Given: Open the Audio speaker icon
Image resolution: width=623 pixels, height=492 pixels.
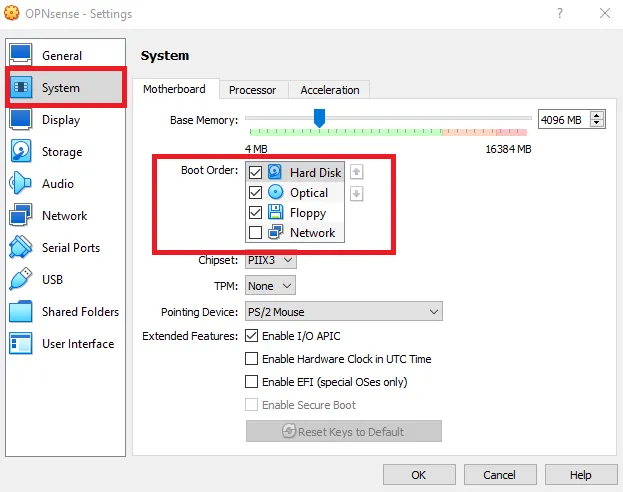Looking at the screenshot, I should coord(20,183).
